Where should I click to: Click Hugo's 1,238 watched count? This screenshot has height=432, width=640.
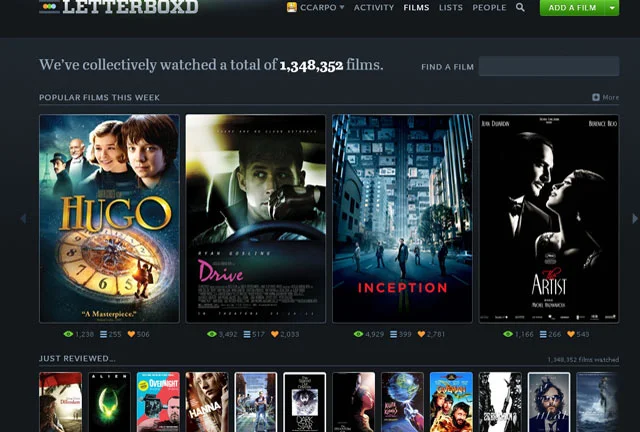pyautogui.click(x=84, y=334)
